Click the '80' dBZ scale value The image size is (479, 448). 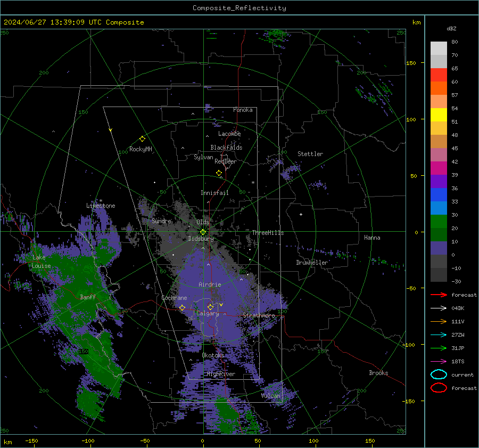(455, 42)
